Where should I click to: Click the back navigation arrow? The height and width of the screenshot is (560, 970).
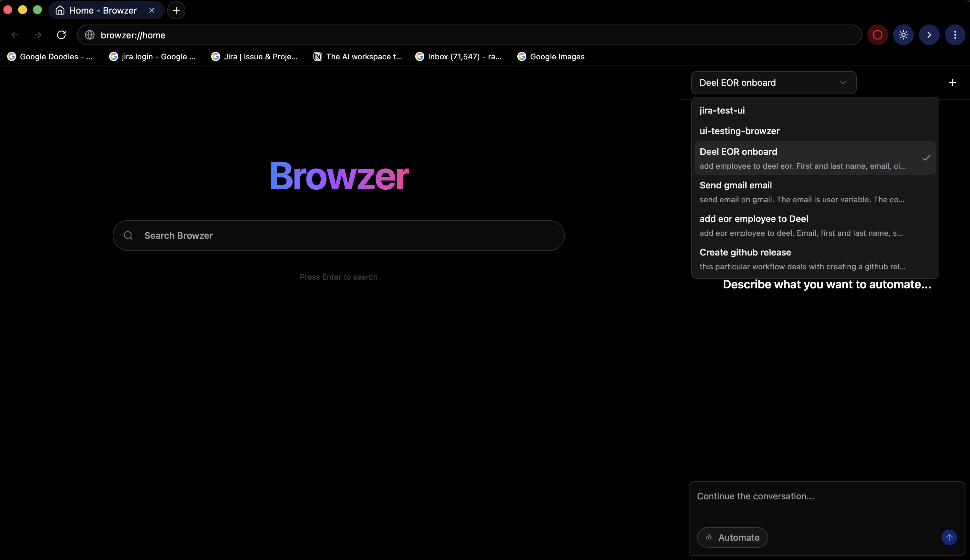[x=15, y=35]
